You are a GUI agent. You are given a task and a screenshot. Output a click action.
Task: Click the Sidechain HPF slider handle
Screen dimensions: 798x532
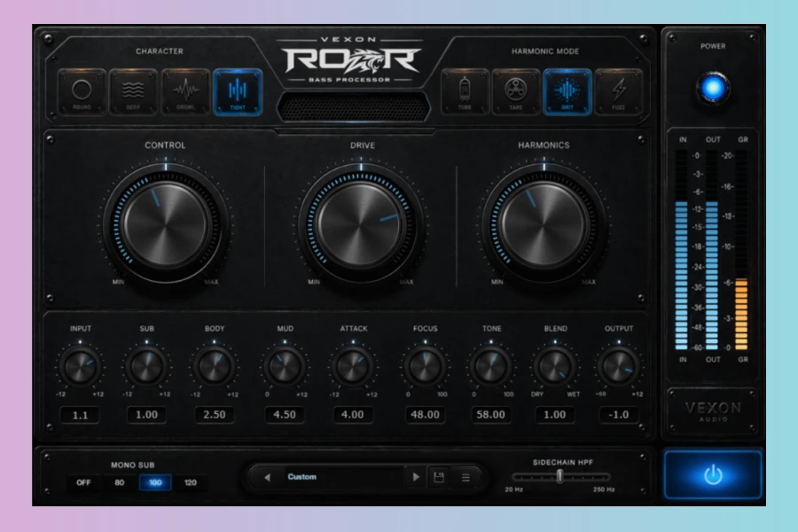tap(559, 476)
